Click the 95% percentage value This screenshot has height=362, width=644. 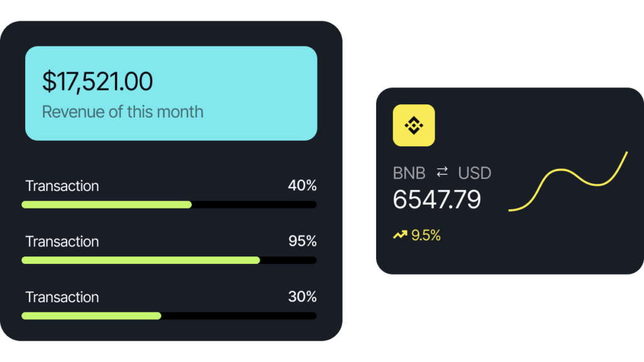pos(302,241)
